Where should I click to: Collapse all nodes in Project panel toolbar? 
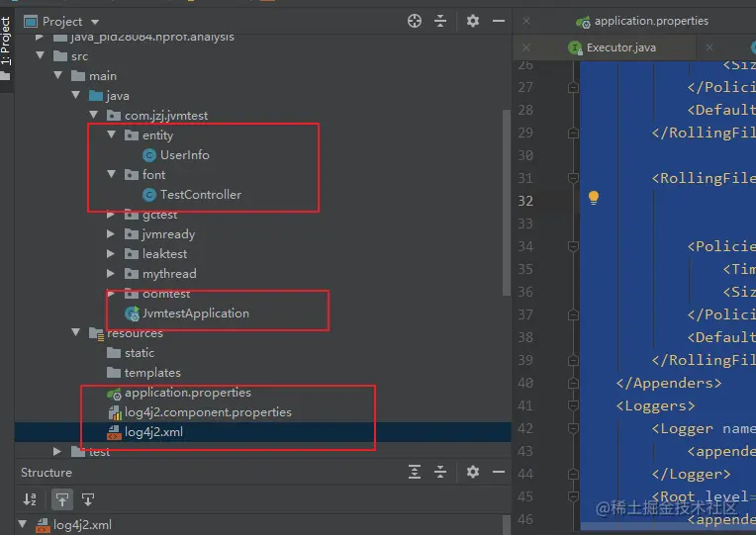point(440,21)
